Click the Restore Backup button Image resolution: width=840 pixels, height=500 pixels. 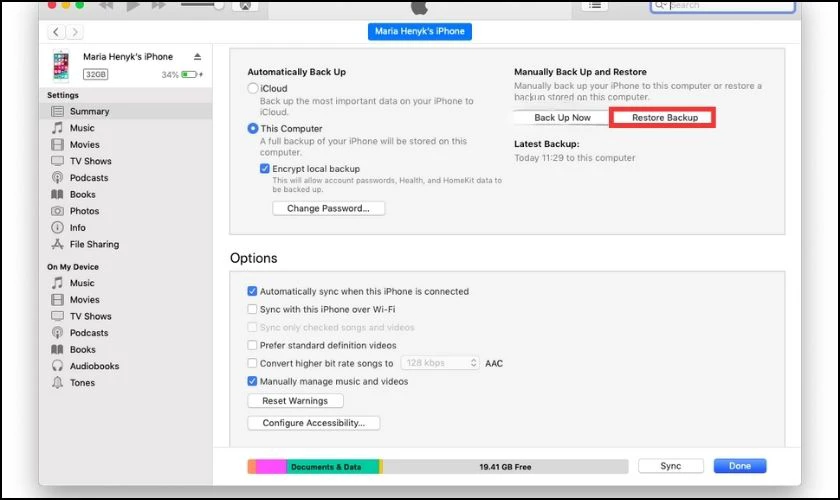[664, 118]
